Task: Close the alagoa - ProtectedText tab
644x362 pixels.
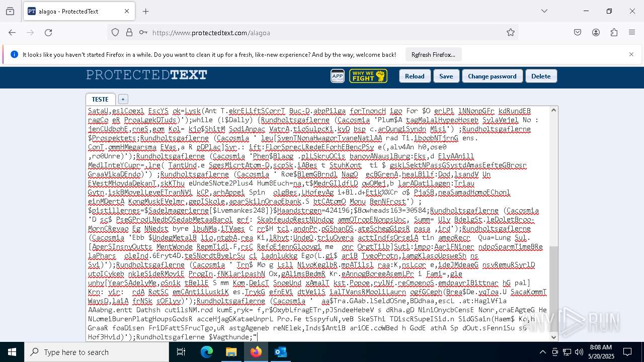Action: pos(127,11)
